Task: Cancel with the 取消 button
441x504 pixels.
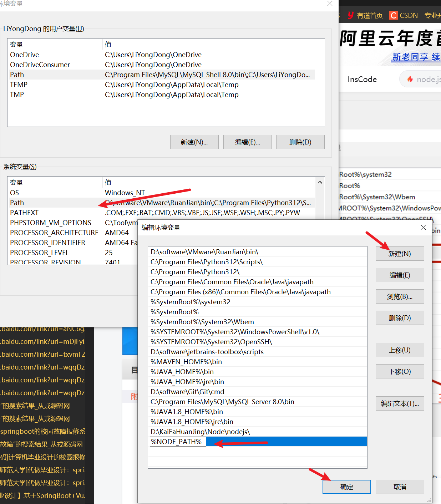Action: coord(400,487)
